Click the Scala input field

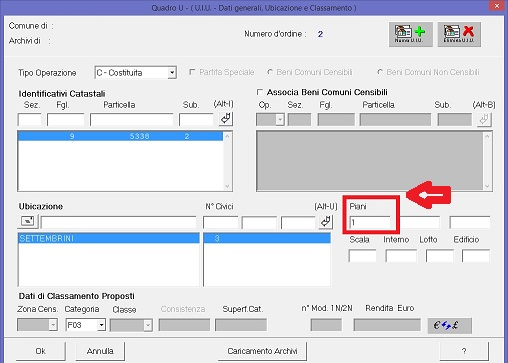362,256
